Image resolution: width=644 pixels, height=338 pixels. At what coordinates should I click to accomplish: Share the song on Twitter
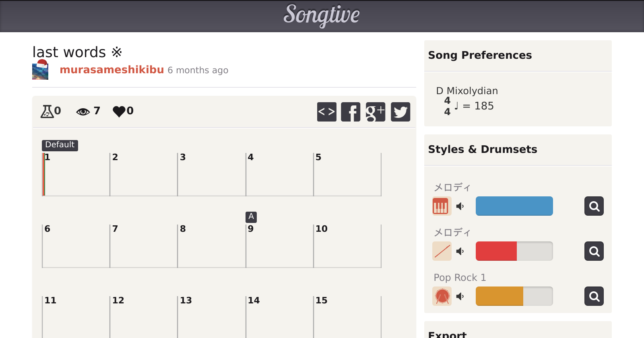400,112
